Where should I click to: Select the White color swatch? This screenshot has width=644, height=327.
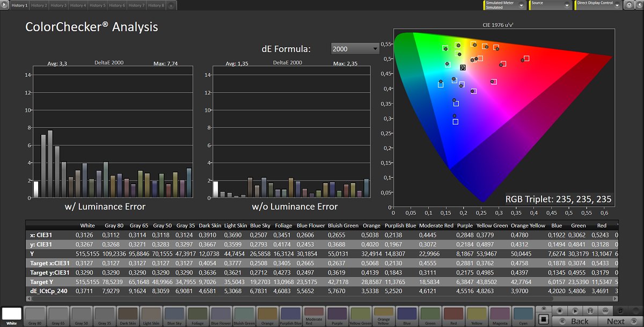12,316
